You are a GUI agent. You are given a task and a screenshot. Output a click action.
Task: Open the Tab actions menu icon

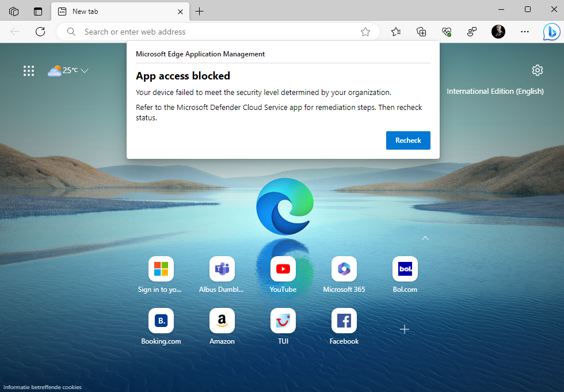click(38, 12)
